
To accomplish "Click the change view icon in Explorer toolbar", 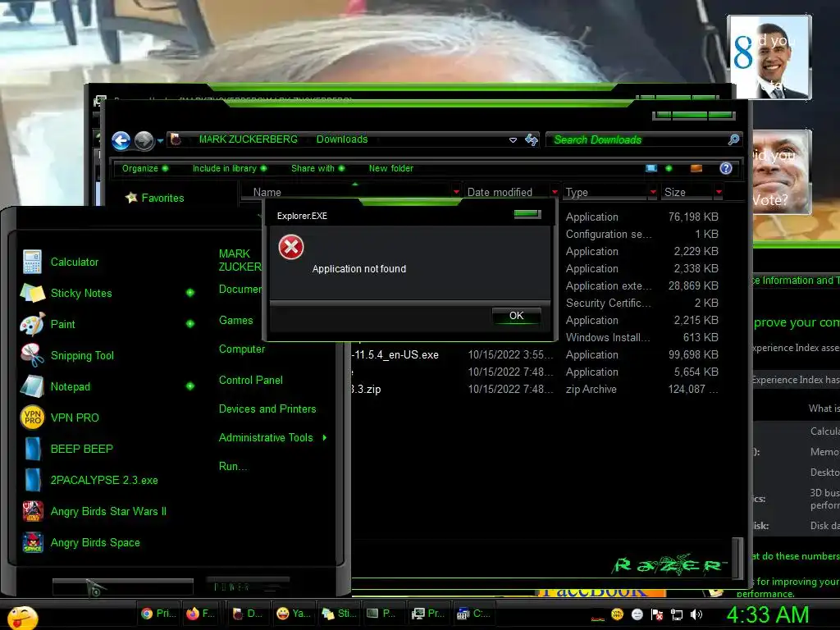I will (651, 168).
